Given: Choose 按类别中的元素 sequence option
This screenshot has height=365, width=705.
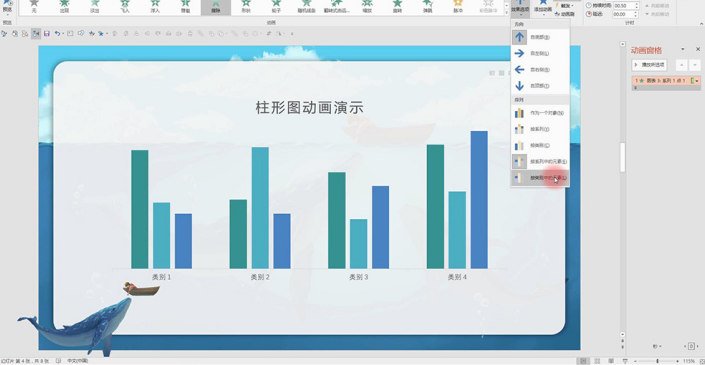Looking at the screenshot, I should [540, 178].
